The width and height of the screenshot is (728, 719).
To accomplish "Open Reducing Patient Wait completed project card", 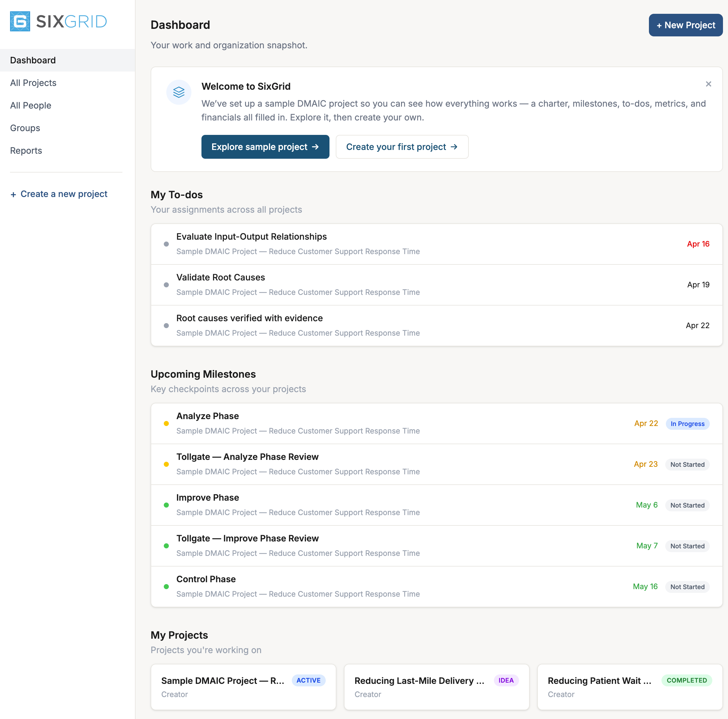I will [629, 687].
